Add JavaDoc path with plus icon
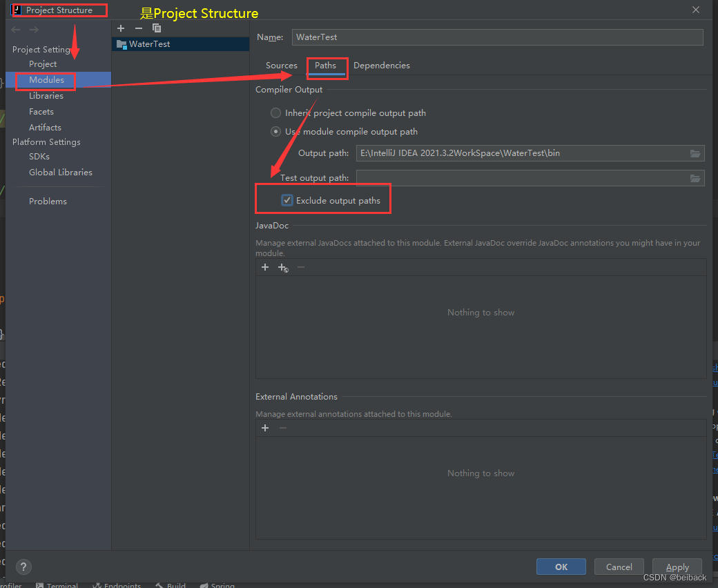 click(265, 267)
